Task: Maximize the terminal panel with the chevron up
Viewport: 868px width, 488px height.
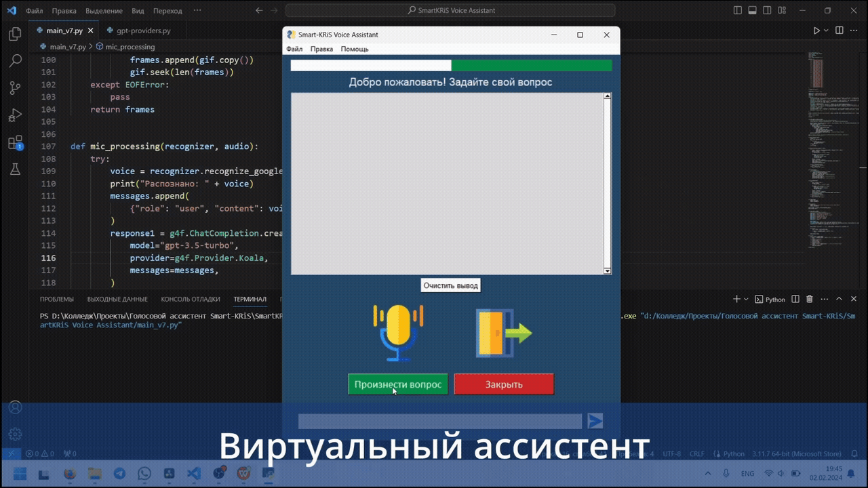Action: [x=839, y=299]
